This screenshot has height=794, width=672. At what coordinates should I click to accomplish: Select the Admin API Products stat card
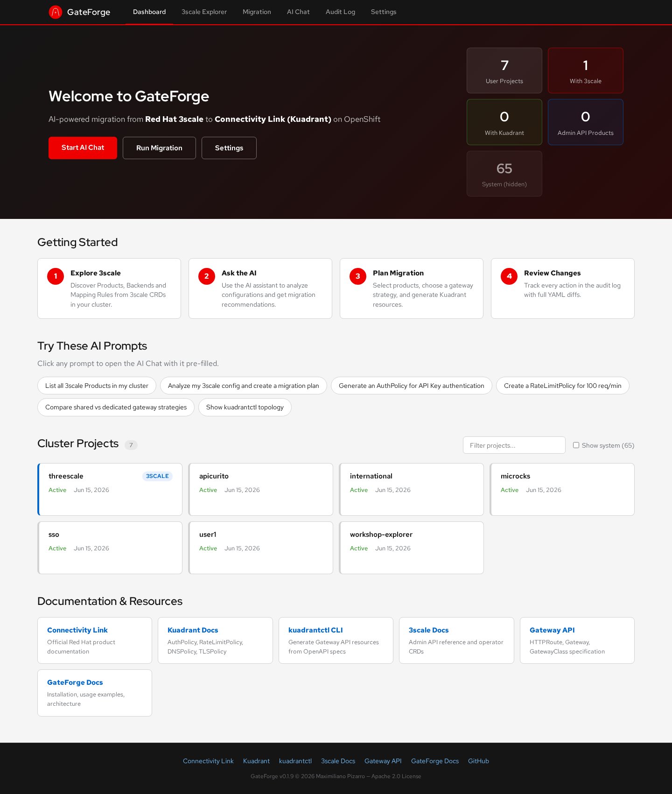click(x=586, y=122)
